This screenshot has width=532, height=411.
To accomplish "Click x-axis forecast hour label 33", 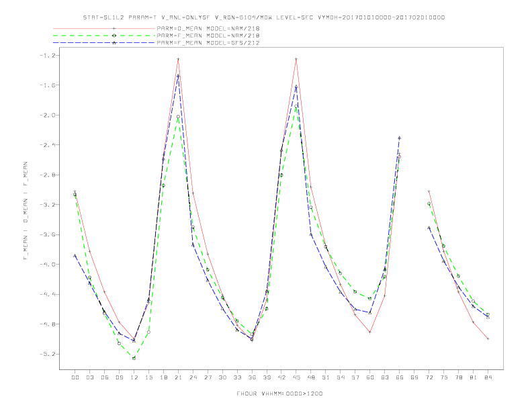I will pos(237,377).
